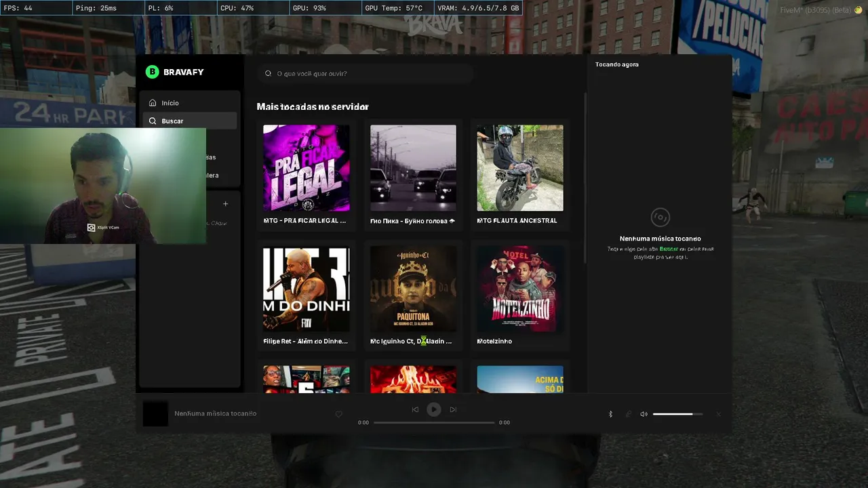
Task: Add a new playlist with the plus icon
Action: pos(225,203)
